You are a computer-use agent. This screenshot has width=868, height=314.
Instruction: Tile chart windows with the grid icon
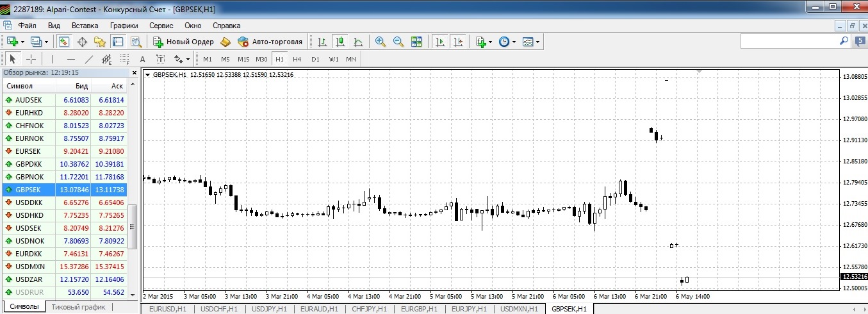[416, 42]
